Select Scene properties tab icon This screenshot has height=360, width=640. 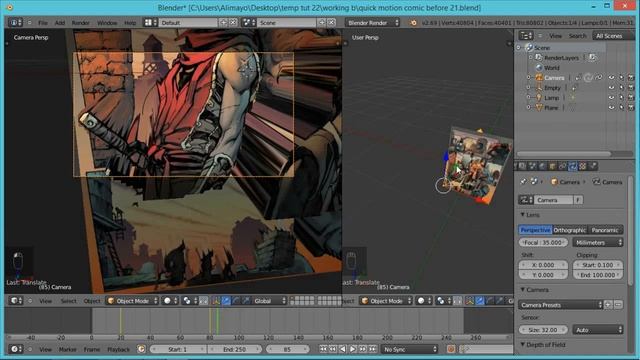(x=532, y=166)
